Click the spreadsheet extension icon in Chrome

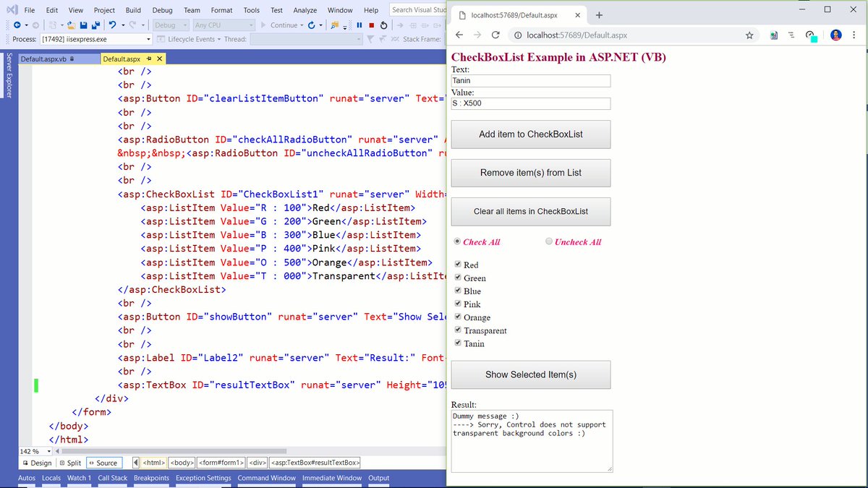point(774,35)
